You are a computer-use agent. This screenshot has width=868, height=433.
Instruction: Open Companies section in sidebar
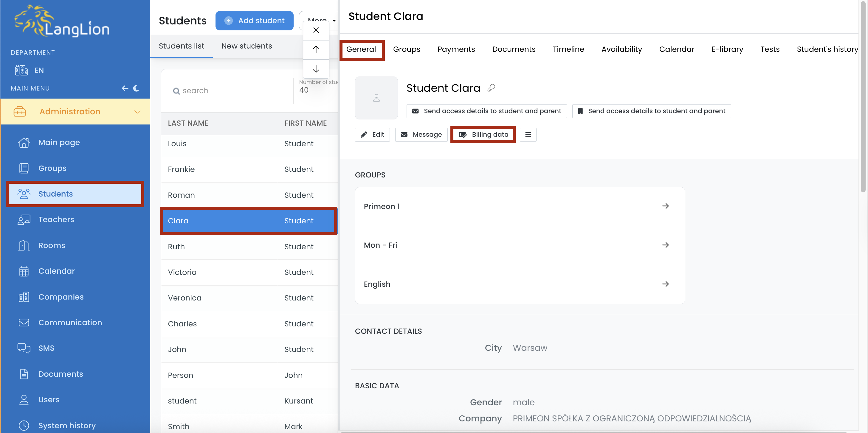(x=61, y=297)
